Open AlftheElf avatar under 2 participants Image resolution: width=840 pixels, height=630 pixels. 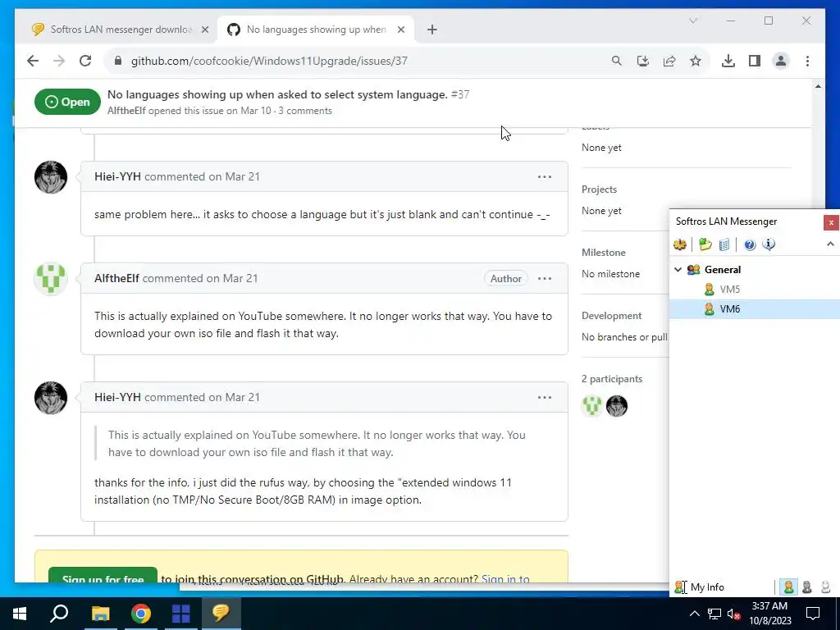point(592,406)
